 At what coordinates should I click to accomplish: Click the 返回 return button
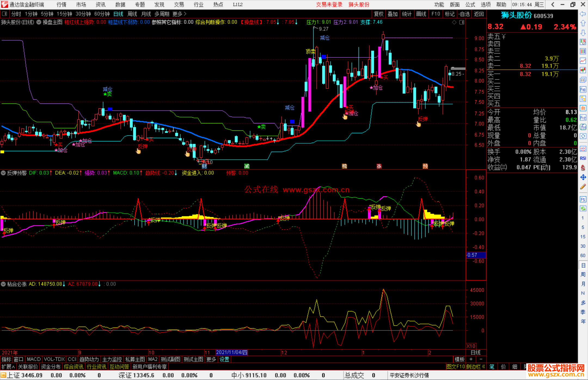(x=479, y=14)
